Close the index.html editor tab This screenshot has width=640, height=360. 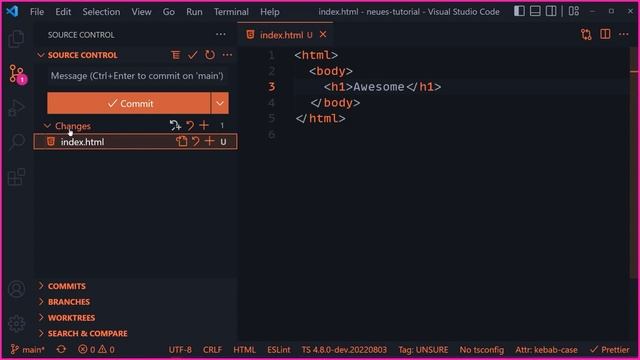point(323,34)
